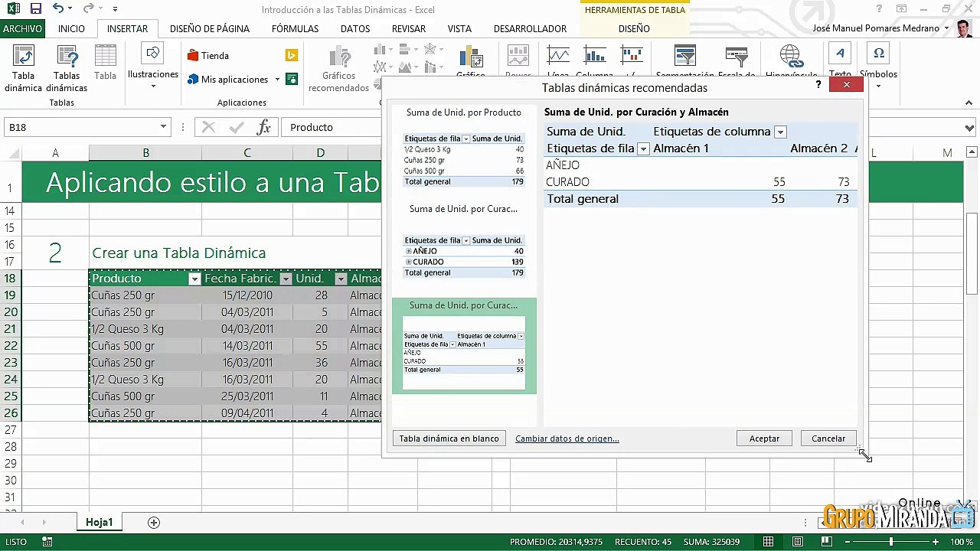Click the zoom slider in status bar
980x551 pixels.
coord(891,542)
